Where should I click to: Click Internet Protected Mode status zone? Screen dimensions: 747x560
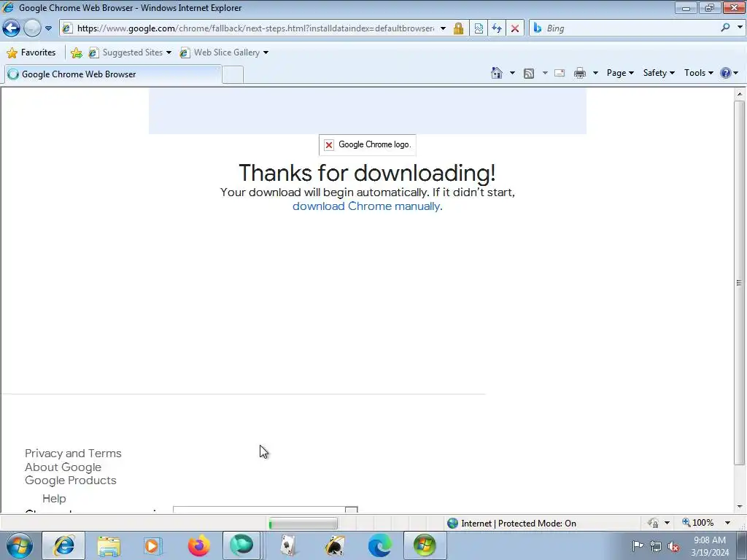511,524
